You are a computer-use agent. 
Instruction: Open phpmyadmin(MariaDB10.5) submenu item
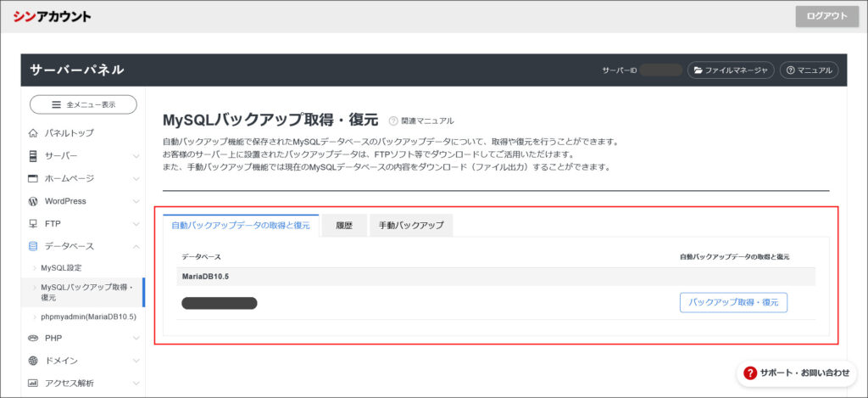(x=88, y=317)
